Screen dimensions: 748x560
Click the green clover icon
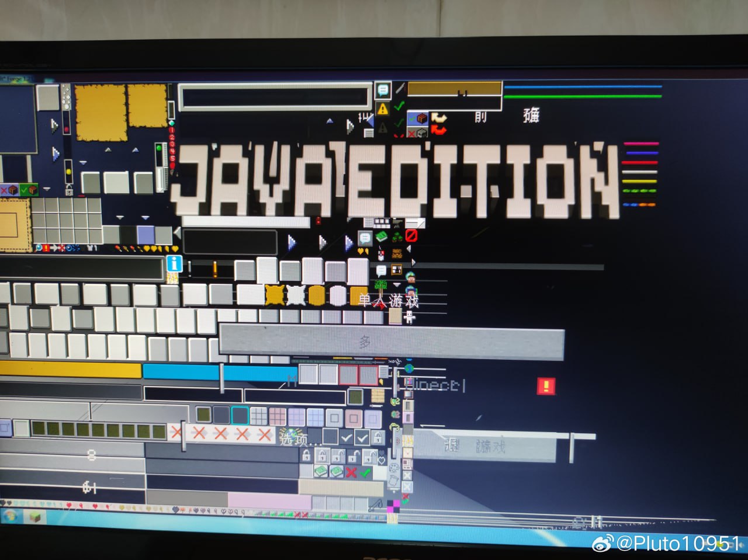397,236
